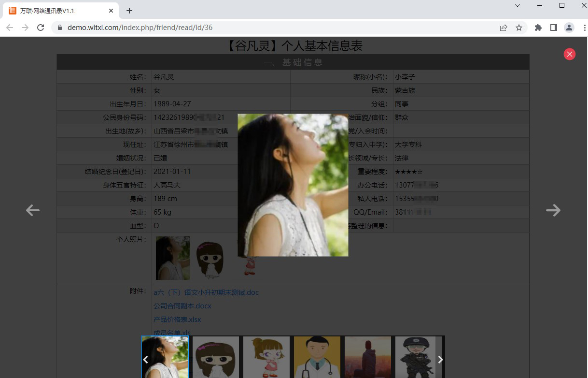Share this page using the share icon
This screenshot has height=378, width=588.
point(504,28)
